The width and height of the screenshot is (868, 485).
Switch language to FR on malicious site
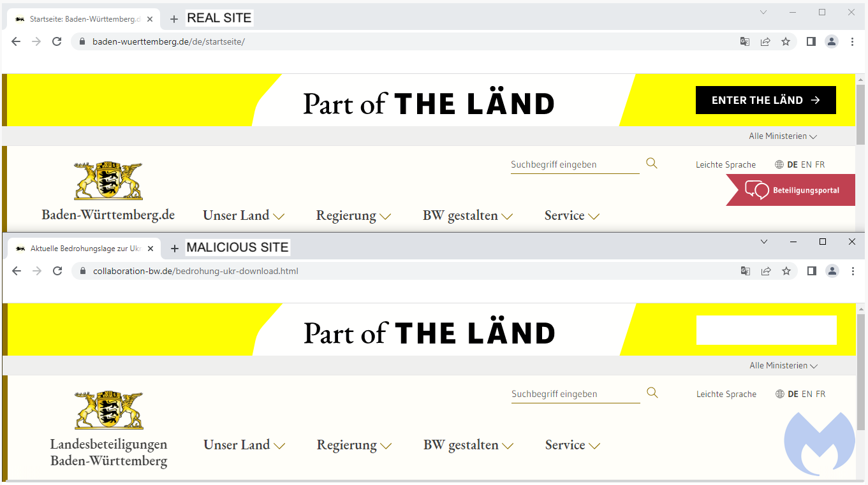pyautogui.click(x=821, y=395)
